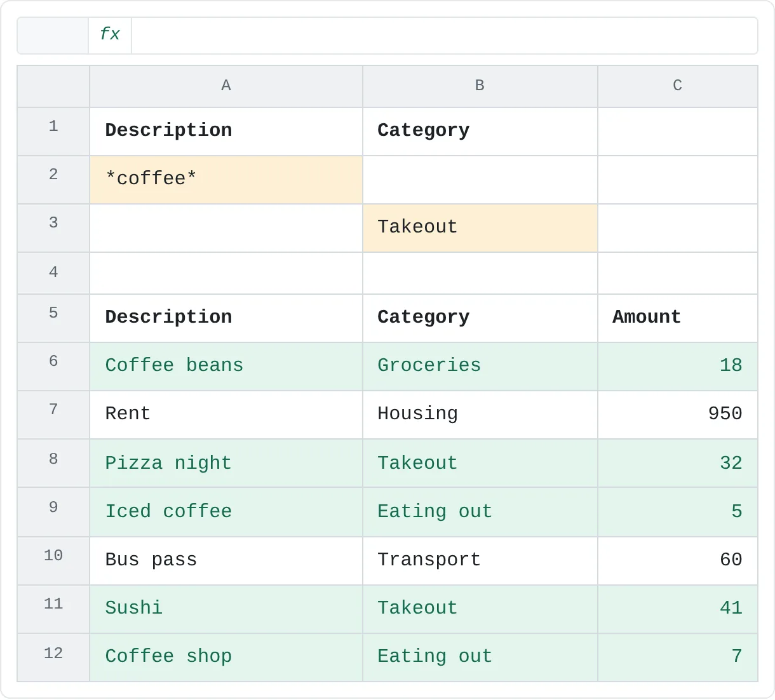Click the amount 32 cell
The image size is (775, 700).
click(x=678, y=464)
